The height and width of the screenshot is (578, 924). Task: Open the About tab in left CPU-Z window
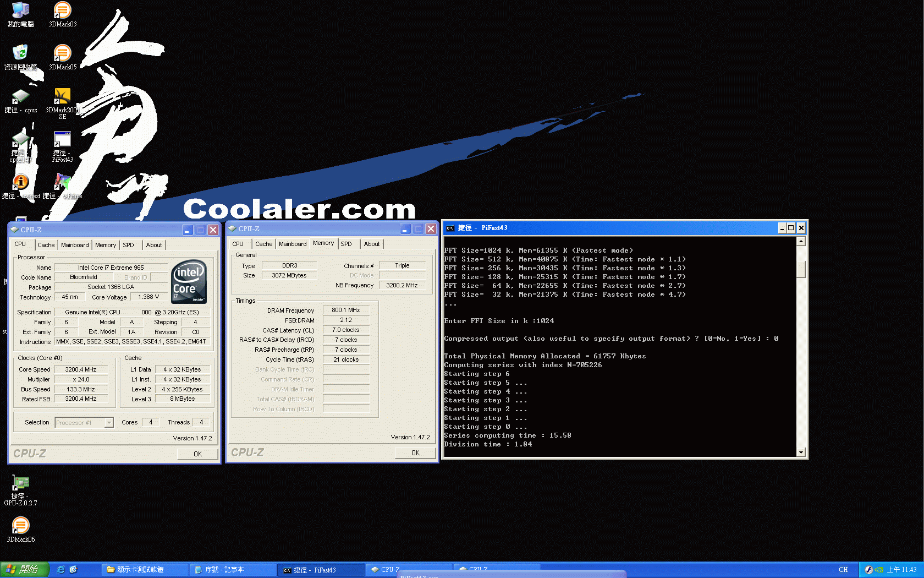[x=154, y=245]
